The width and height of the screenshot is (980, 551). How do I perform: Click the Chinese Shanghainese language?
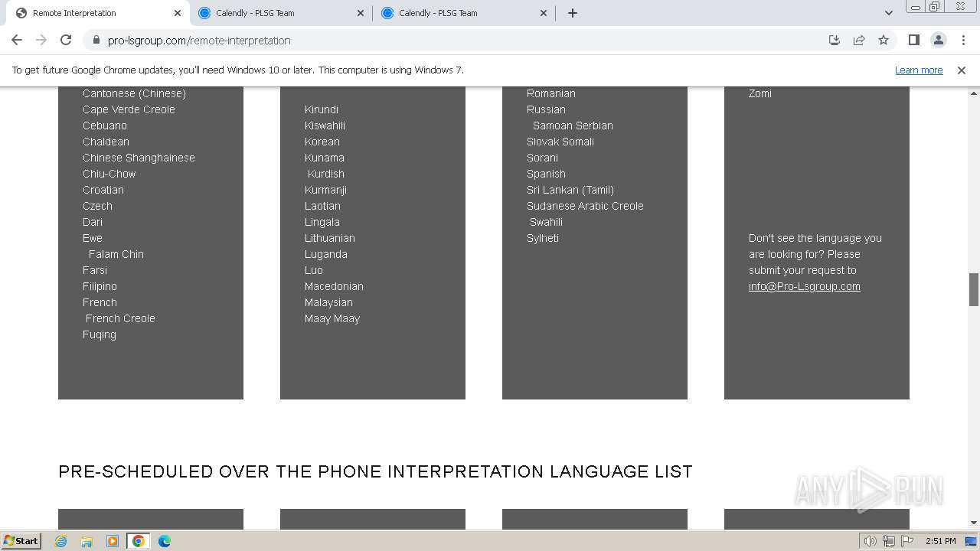[139, 158]
